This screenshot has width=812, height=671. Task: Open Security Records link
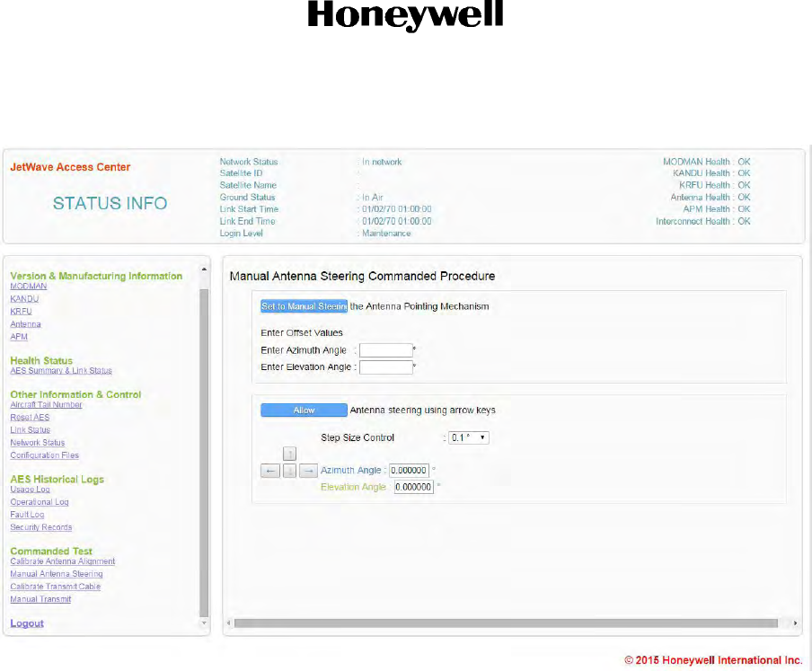point(41,527)
